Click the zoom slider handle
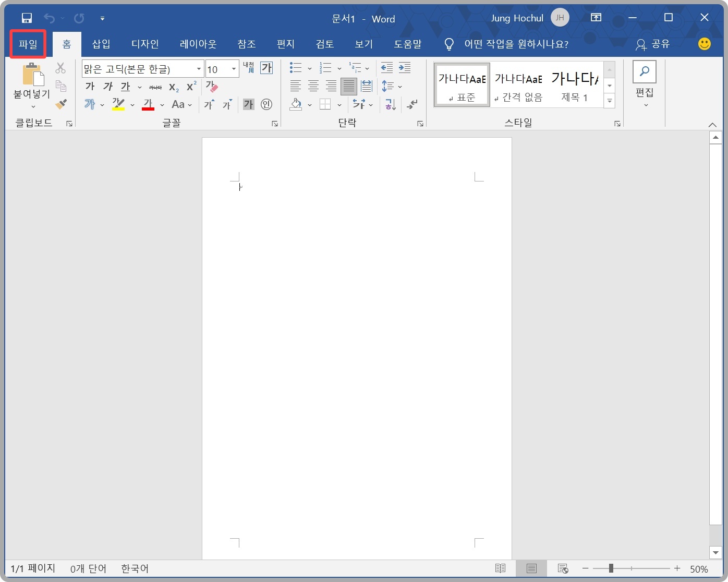 pyautogui.click(x=611, y=568)
